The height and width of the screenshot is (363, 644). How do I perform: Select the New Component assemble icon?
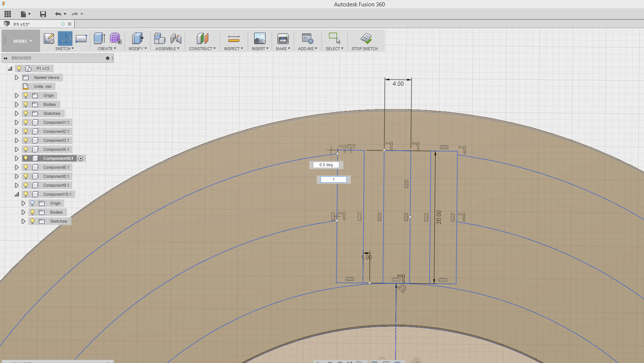click(160, 38)
